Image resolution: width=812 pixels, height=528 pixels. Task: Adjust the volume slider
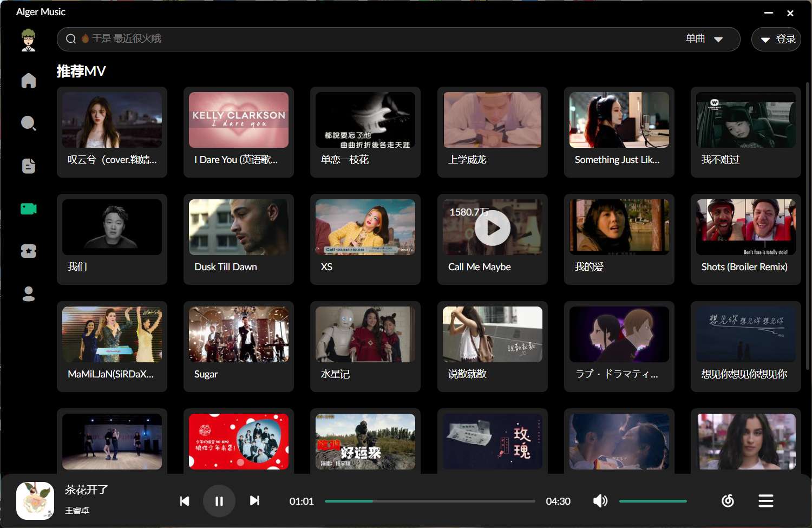(653, 501)
